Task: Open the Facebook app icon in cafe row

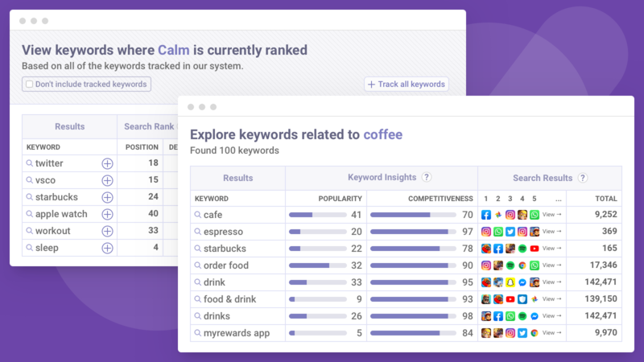Action: pos(486,215)
